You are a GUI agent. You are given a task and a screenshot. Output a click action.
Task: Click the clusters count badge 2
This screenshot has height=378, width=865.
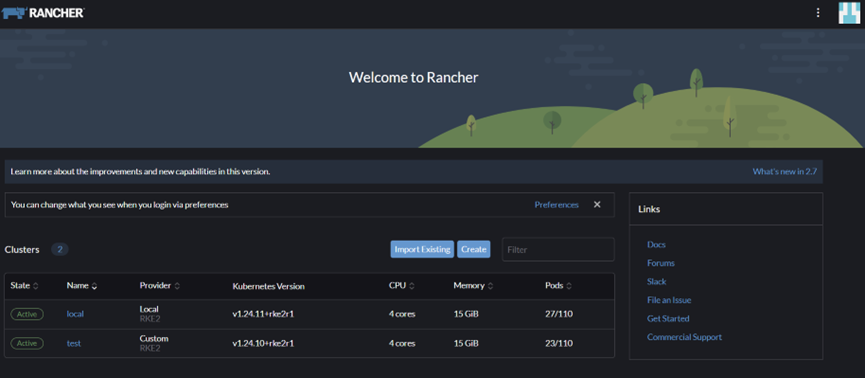tap(60, 249)
